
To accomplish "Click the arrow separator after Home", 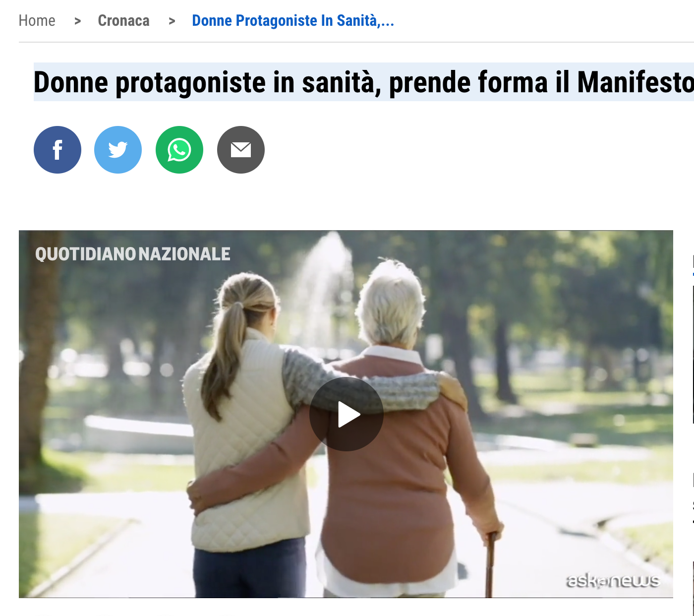I will click(77, 21).
